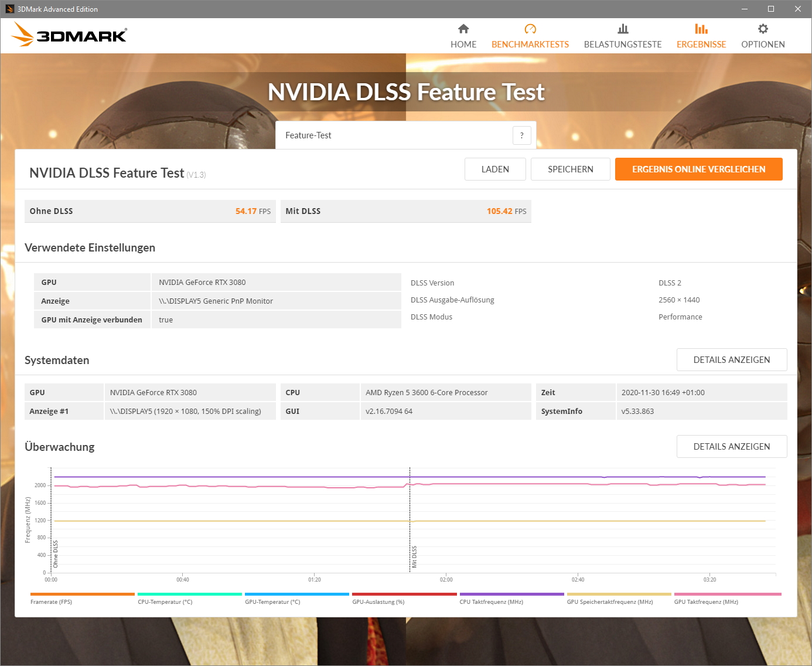This screenshot has height=666, width=812.
Task: Click the 3DMark logo
Action: pos(69,35)
